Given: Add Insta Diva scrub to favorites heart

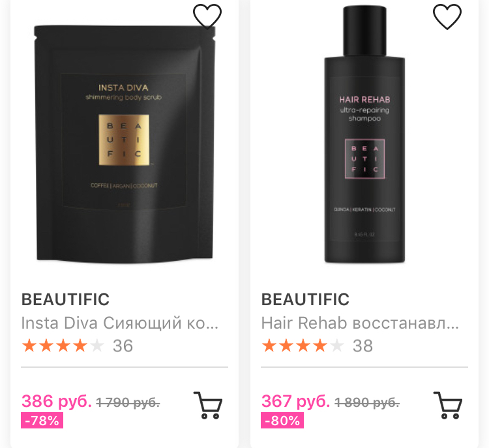Looking at the screenshot, I should (x=207, y=16).
